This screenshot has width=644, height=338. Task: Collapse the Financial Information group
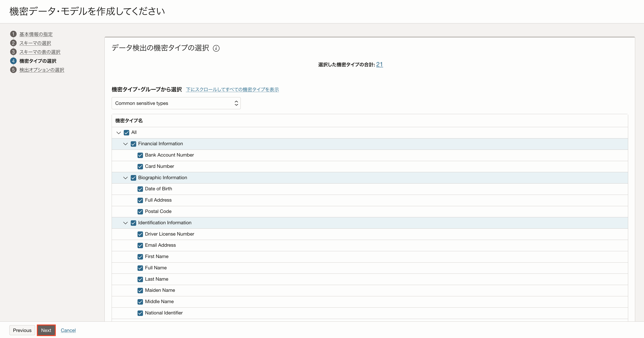point(125,144)
